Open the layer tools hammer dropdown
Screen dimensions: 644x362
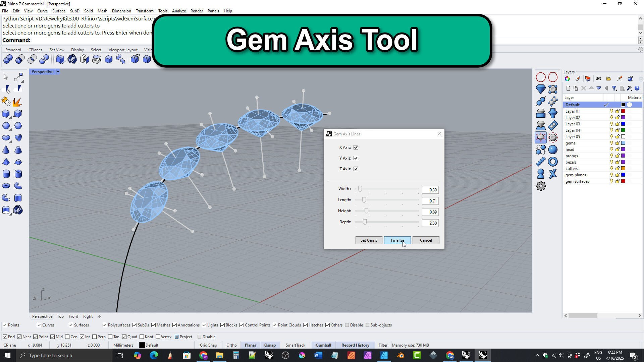pos(630,88)
